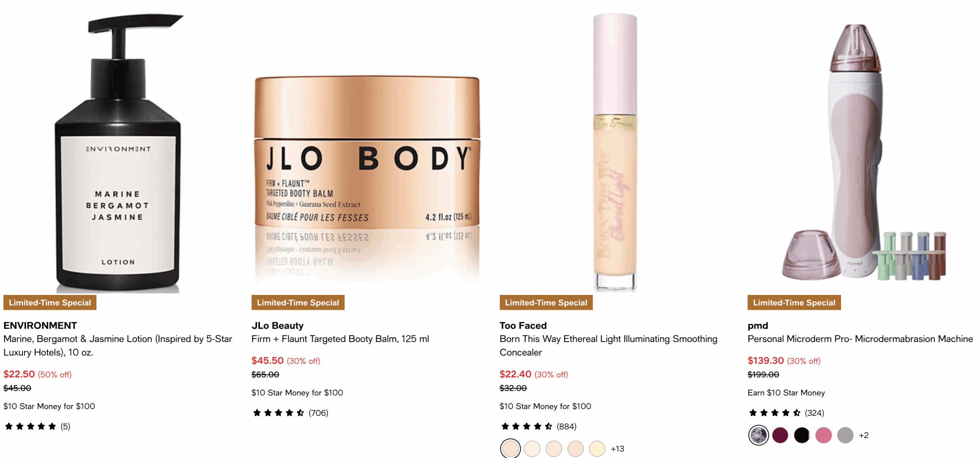Open the Born This Way Ethereal Light Concealer link

pyautogui.click(x=608, y=345)
